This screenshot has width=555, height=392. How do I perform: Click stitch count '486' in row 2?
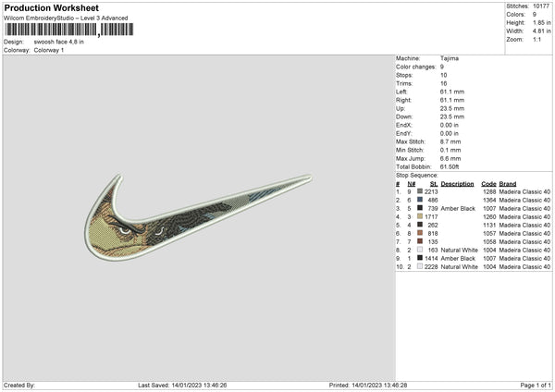click(433, 201)
